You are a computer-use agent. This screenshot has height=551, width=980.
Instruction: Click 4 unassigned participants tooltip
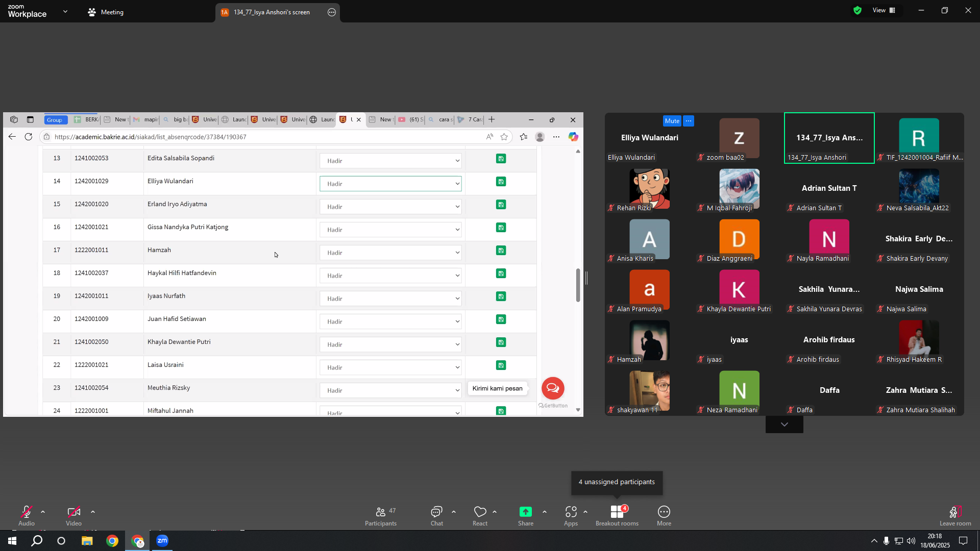(617, 482)
